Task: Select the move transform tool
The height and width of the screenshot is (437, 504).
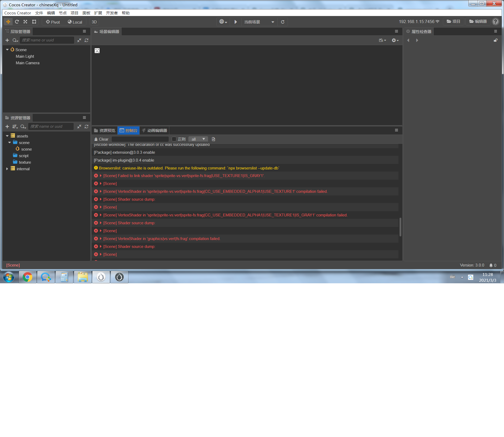Action: [x=8, y=22]
